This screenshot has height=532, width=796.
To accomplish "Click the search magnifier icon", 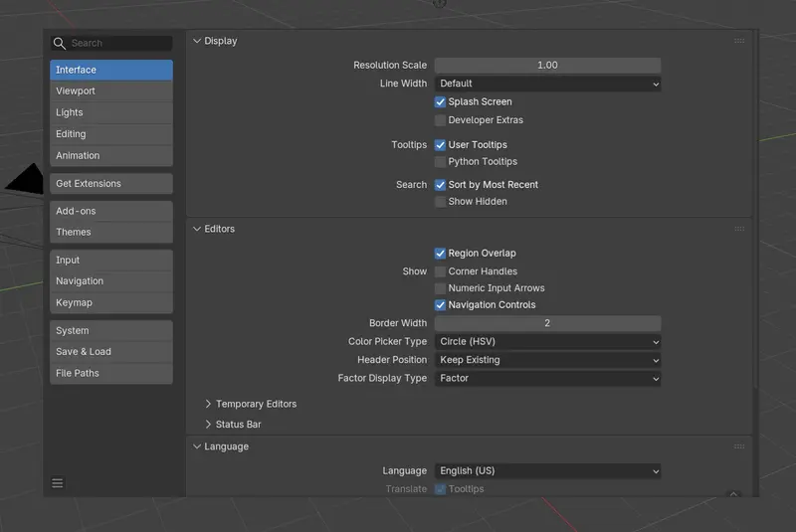I will point(60,44).
